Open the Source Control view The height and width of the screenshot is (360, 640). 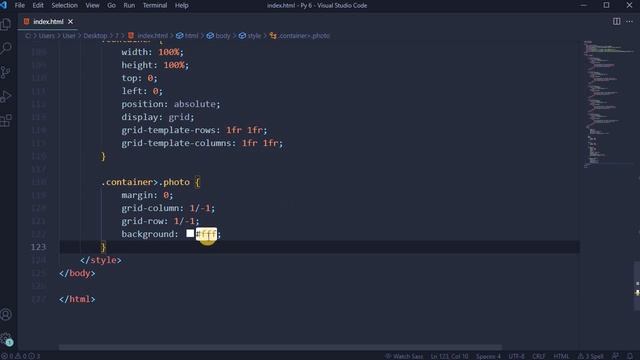[x=6, y=72]
